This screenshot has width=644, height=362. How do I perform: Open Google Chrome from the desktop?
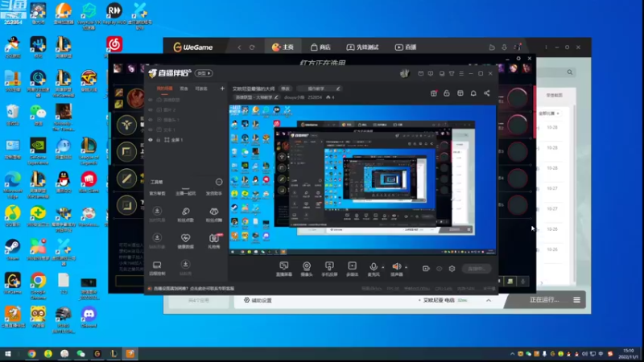coord(38,286)
